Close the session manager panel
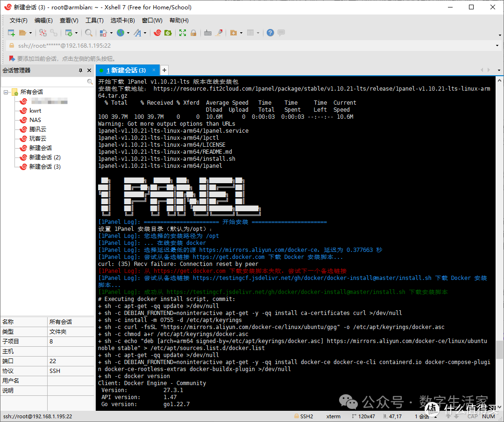504x422 pixels. pyautogui.click(x=89, y=70)
